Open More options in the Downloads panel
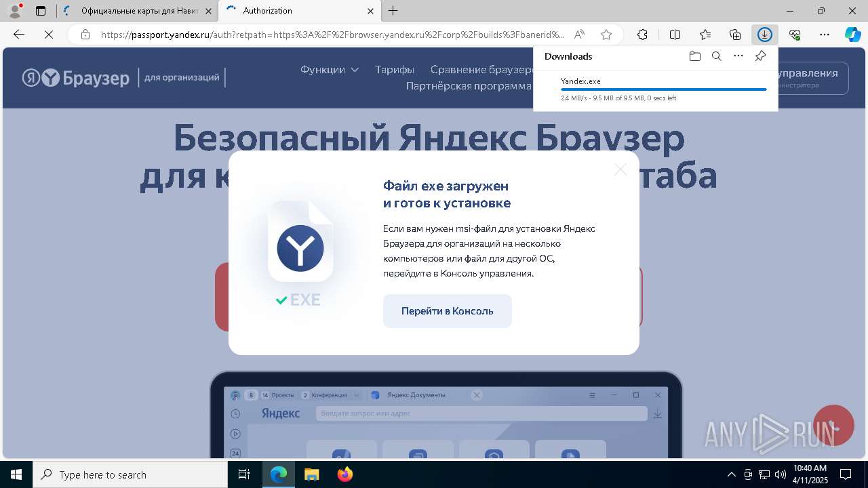The height and width of the screenshot is (488, 868). [738, 56]
